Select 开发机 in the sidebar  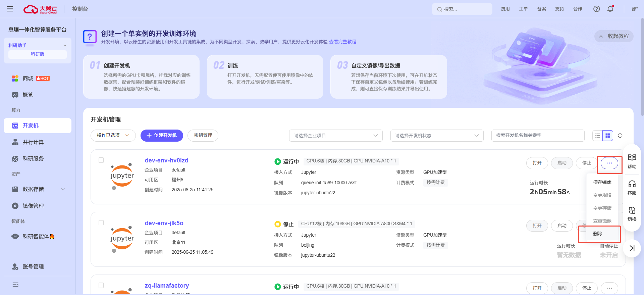tap(38, 126)
